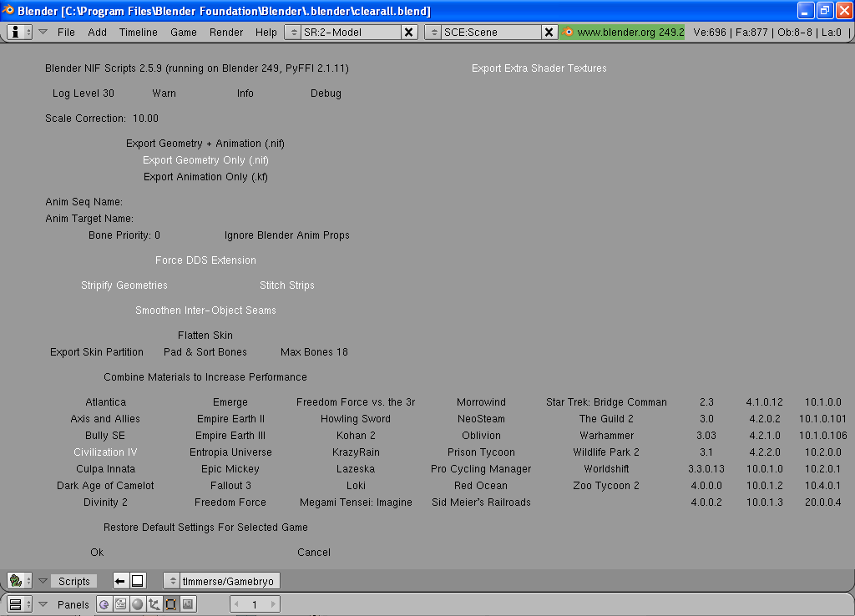
Task: Open the Scene context picture icon
Action: click(188, 604)
